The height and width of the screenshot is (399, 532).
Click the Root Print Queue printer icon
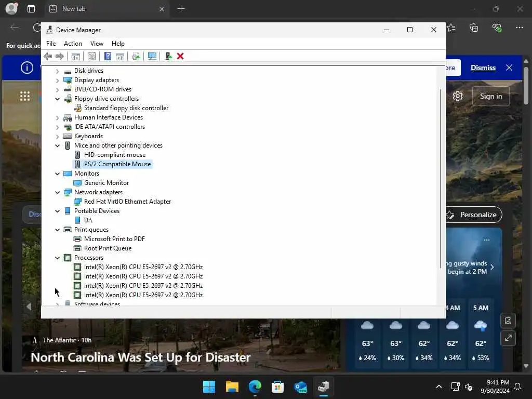coord(77,248)
